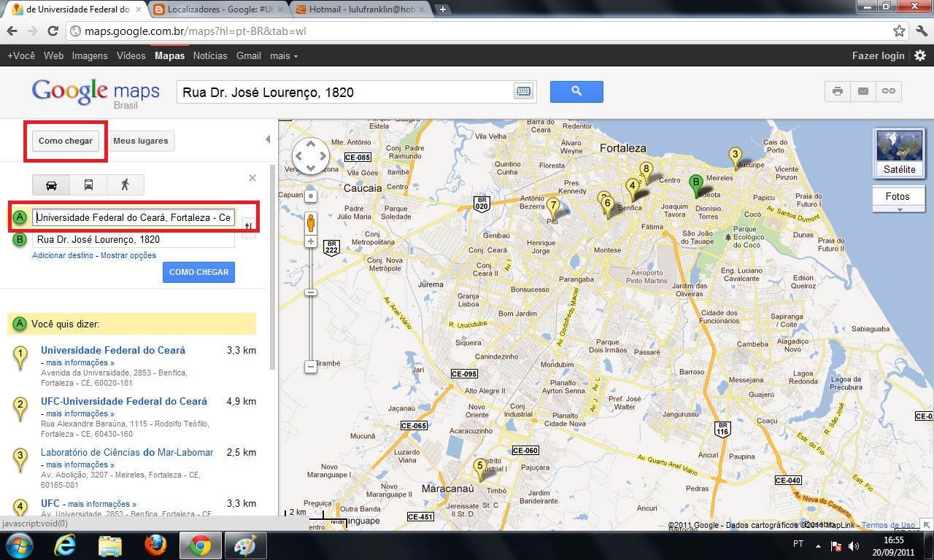Screen dimensions: 934x560
Task: Select walking directions icon
Action: pos(125,185)
